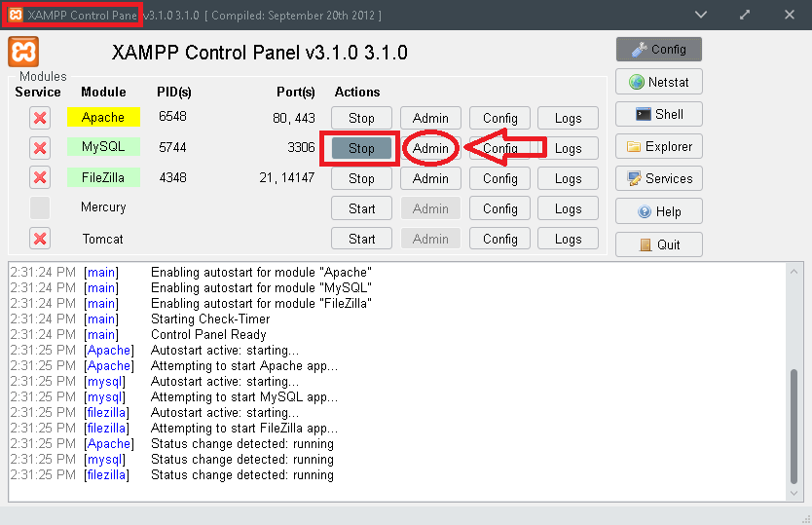Viewport: 812px width, 525px height.
Task: Start the Mercury module
Action: pos(361,208)
